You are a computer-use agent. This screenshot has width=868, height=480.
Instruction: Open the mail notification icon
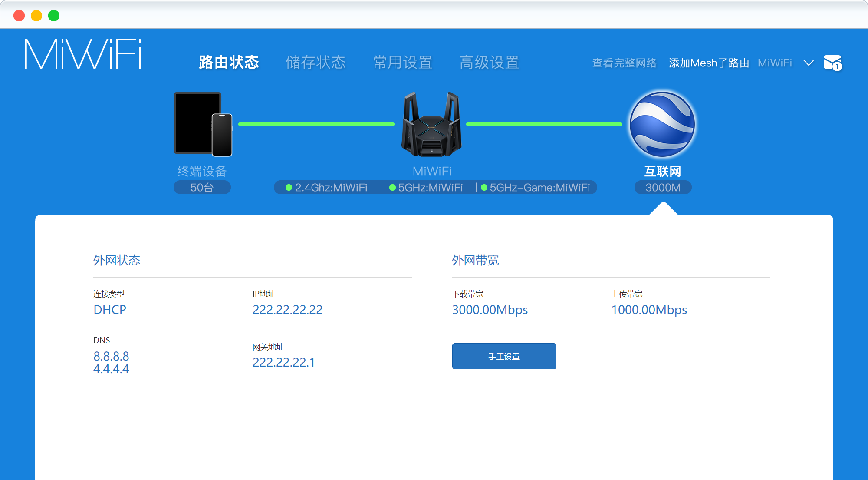[x=832, y=63]
